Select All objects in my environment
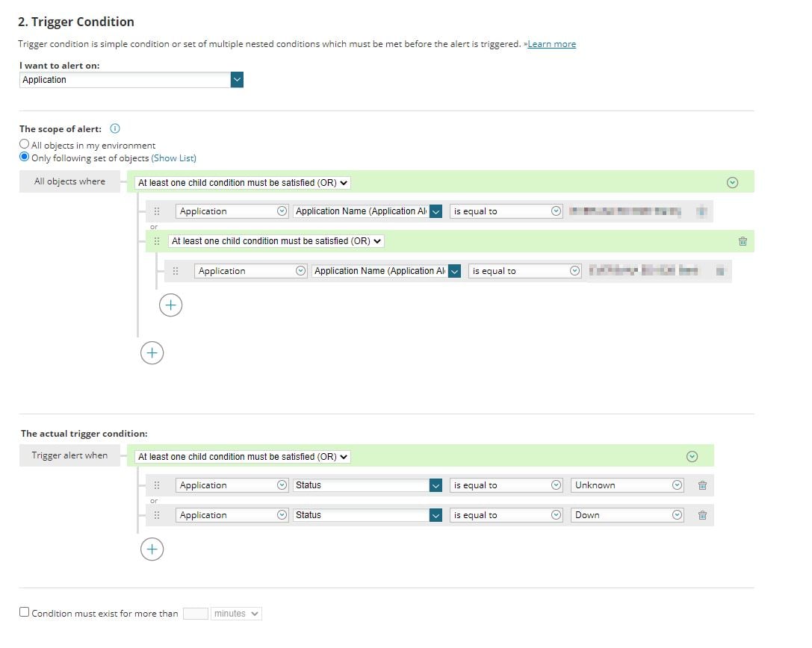Screen dimensions: 812x648 tap(25, 145)
